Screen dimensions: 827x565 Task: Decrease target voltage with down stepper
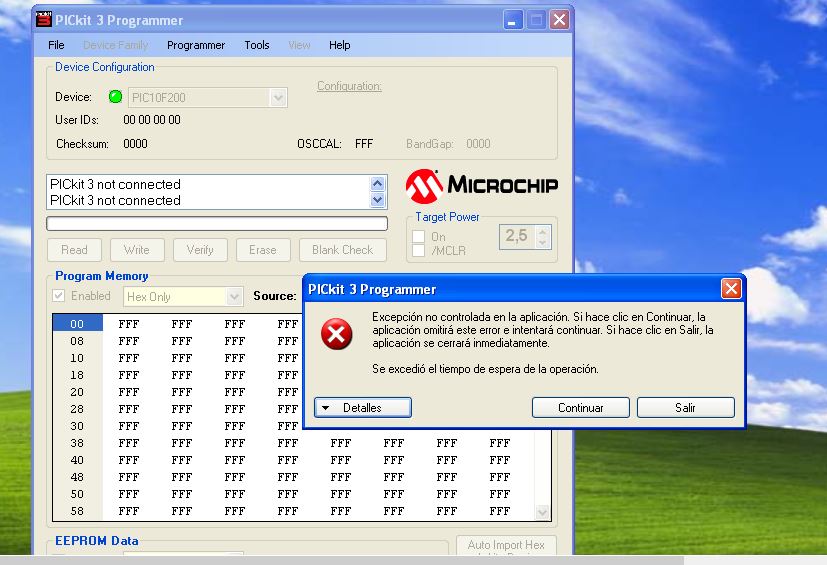(542, 243)
